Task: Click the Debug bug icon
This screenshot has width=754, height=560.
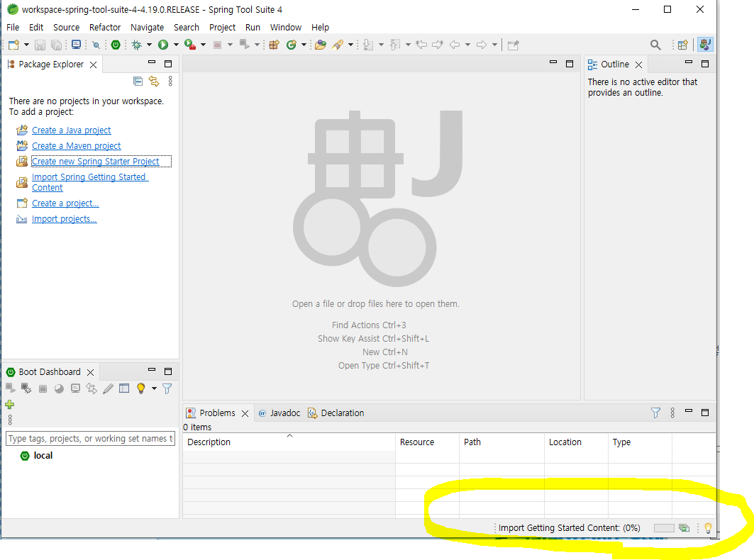Action: (137, 45)
